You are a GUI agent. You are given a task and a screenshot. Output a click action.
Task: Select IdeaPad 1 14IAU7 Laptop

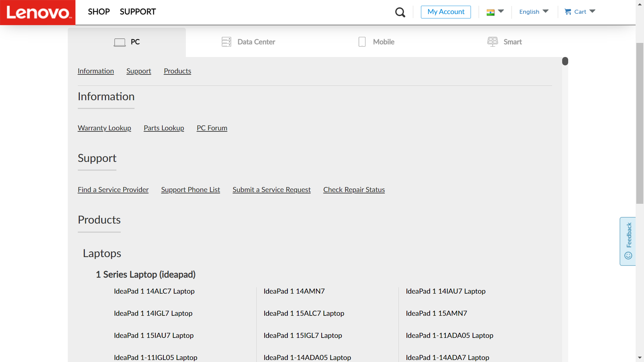click(445, 291)
